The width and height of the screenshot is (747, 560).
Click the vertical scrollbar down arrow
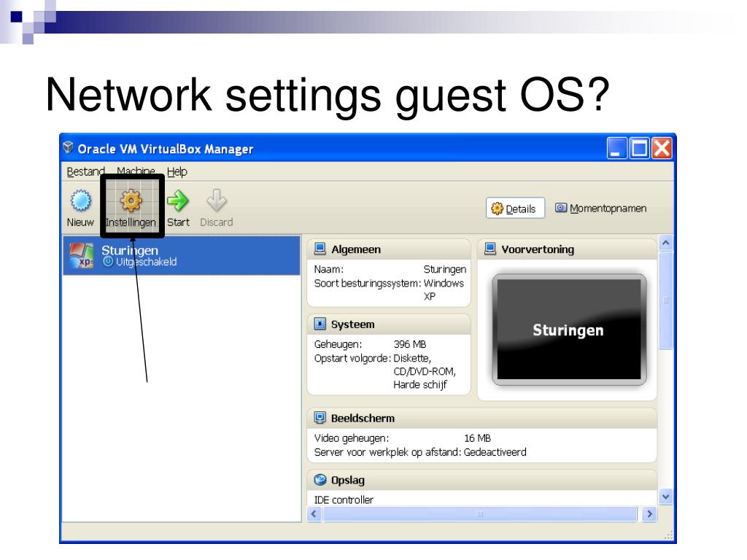click(x=665, y=497)
